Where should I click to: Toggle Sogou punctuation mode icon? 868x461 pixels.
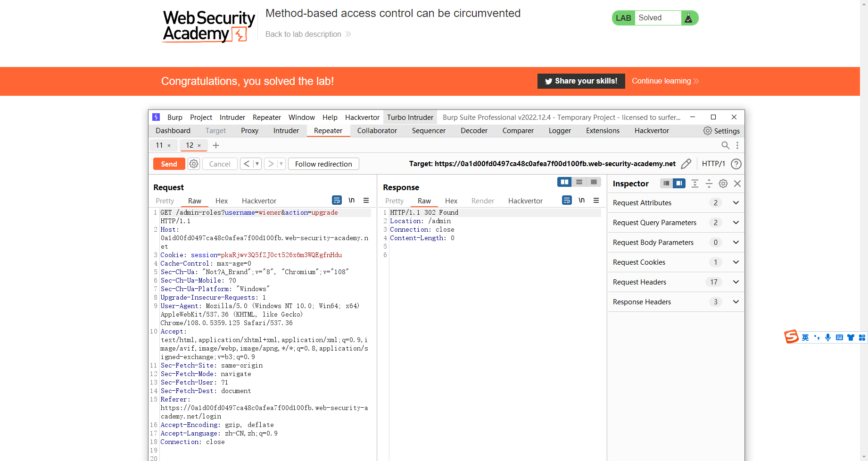817,337
